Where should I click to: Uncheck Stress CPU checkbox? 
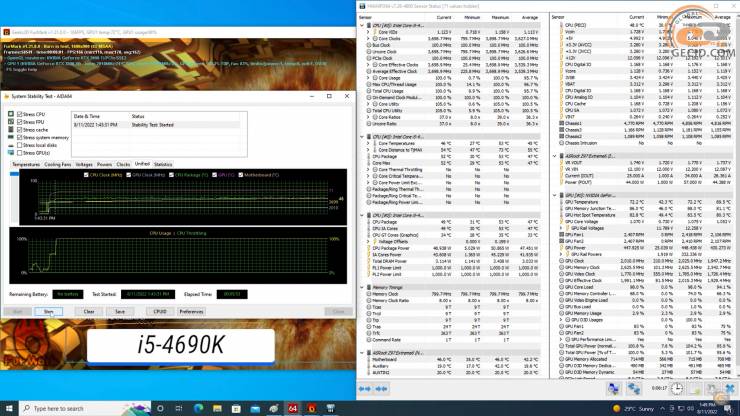pyautogui.click(x=20, y=114)
